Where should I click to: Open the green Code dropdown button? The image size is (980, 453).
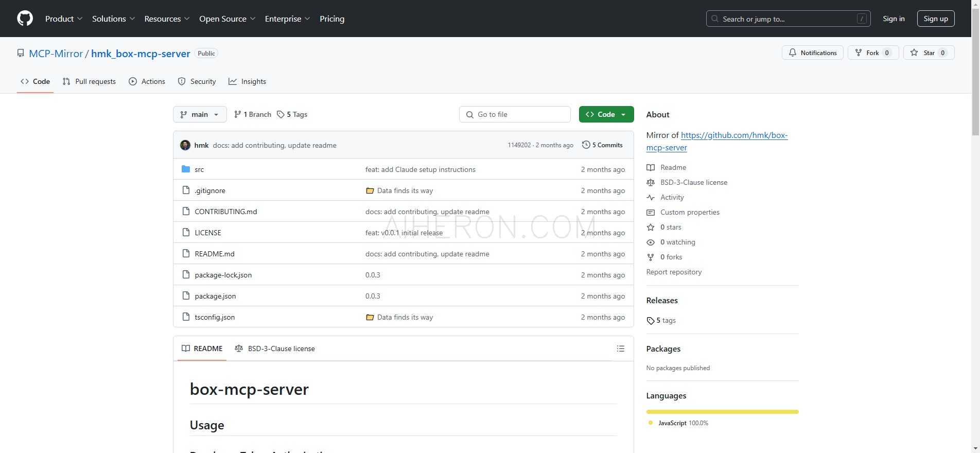tap(606, 114)
